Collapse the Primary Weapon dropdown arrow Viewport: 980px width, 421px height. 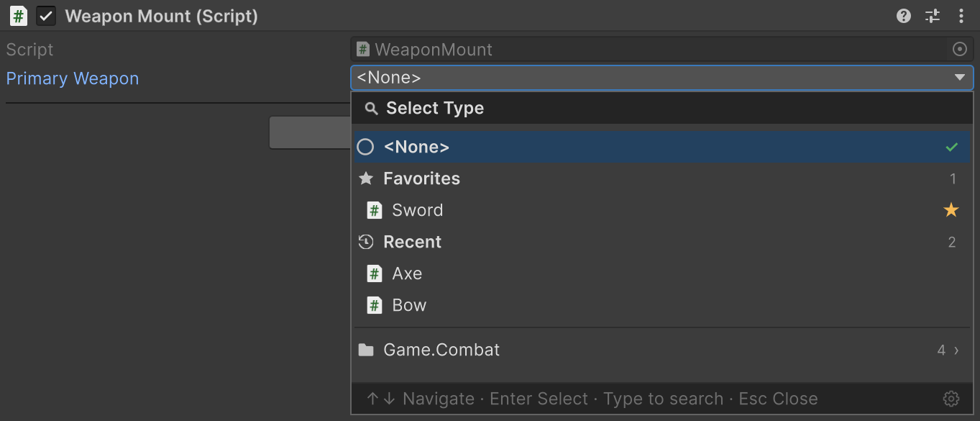[x=960, y=78]
